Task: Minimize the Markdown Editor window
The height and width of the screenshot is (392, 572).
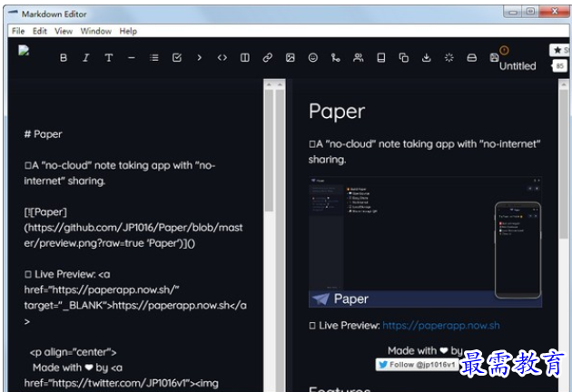Action: click(x=513, y=13)
